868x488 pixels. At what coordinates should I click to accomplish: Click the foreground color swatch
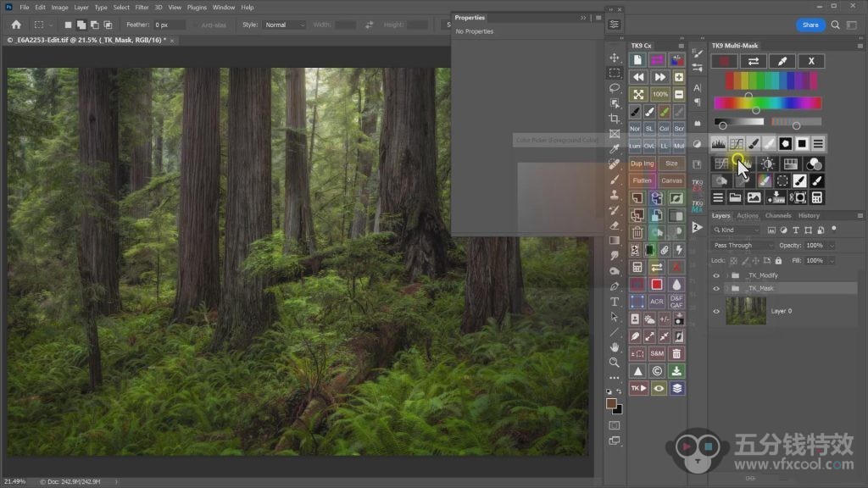[611, 404]
